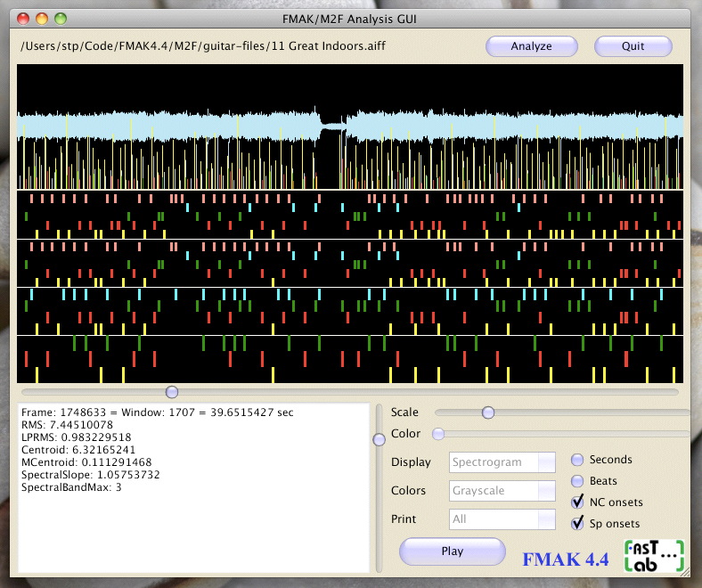Open the Print dropdown showing All
The image size is (702, 588).
(502, 519)
